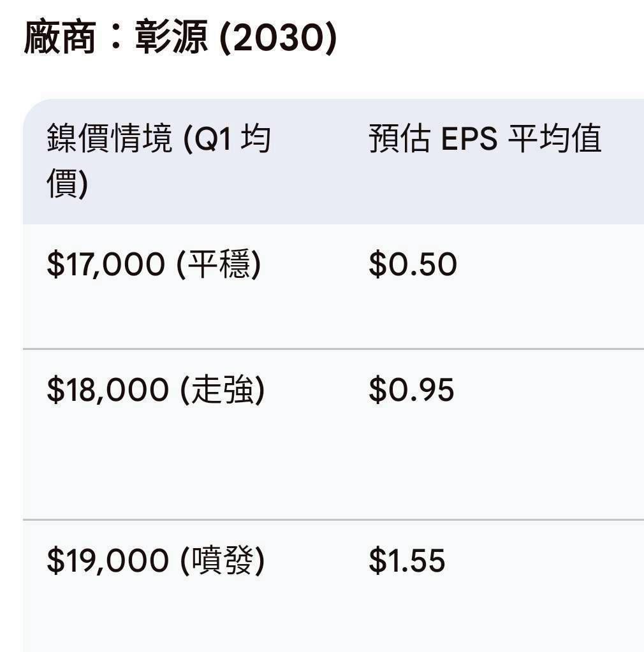Screen dimensions: 644x652
Task: Click the 鎳價情境 text in the header
Action: [x=110, y=139]
